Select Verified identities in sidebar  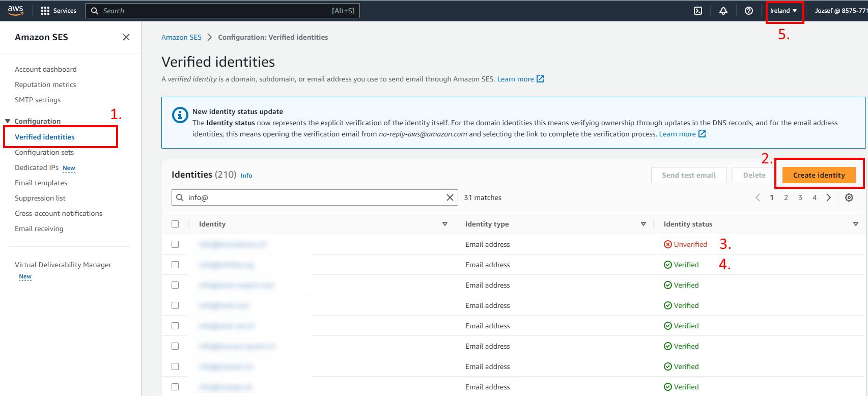[x=45, y=137]
